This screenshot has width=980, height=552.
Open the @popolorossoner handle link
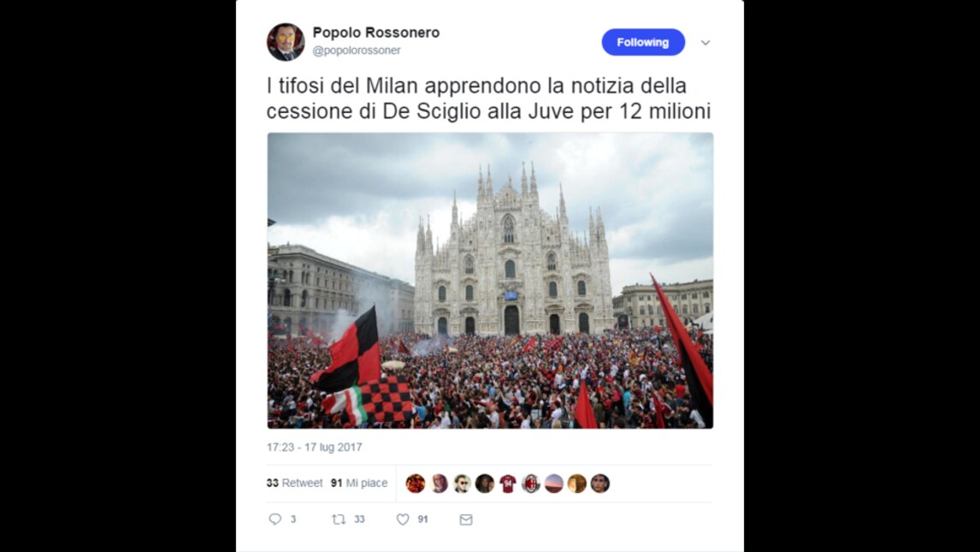point(357,50)
